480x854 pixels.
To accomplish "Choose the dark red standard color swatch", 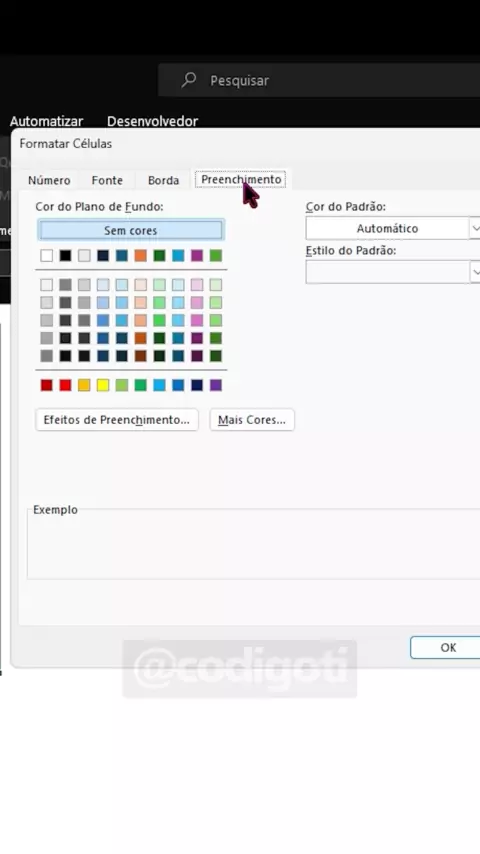I will (47, 385).
